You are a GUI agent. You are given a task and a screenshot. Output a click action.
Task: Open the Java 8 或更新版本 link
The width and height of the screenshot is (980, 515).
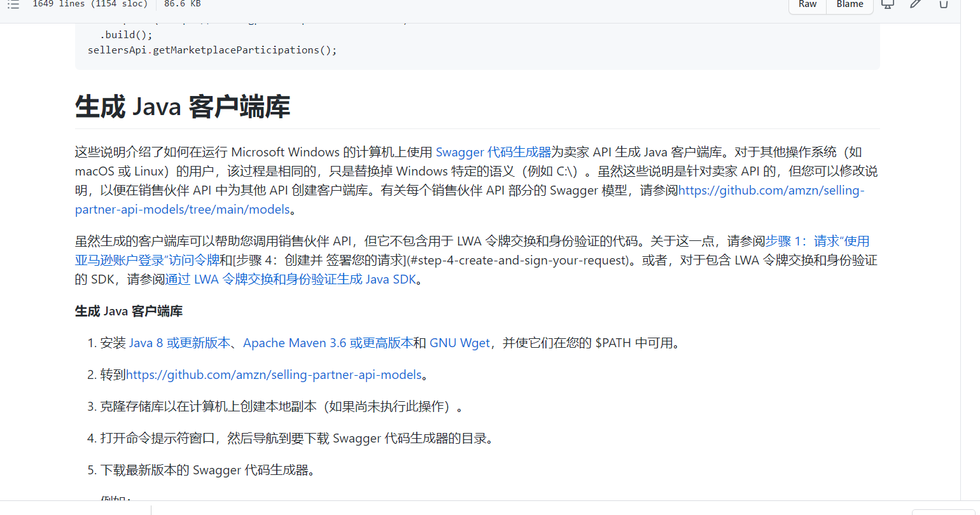coord(179,343)
